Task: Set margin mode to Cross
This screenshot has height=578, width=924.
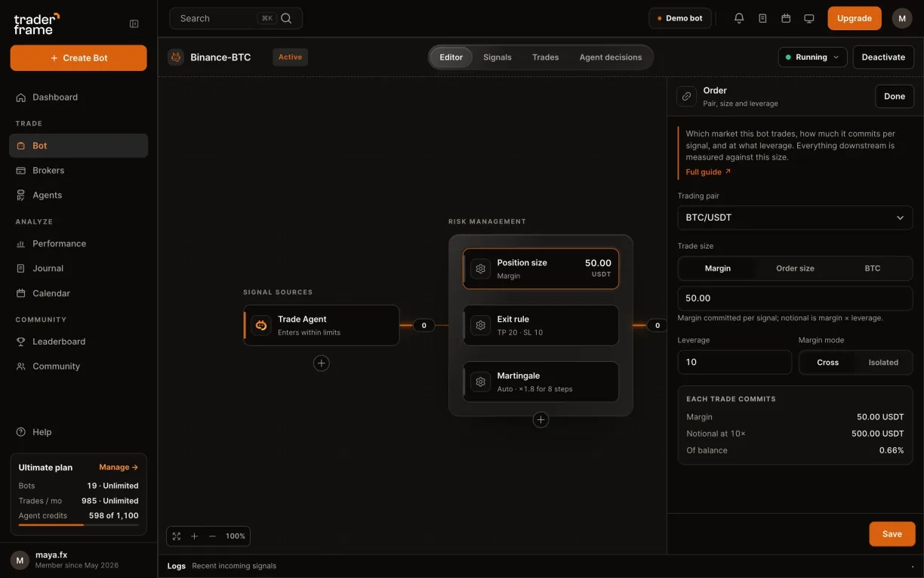Action: 828,363
